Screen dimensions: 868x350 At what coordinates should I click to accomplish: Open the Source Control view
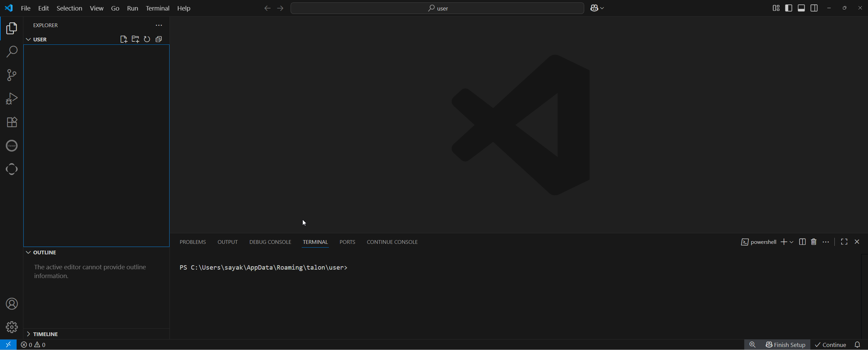point(12,75)
